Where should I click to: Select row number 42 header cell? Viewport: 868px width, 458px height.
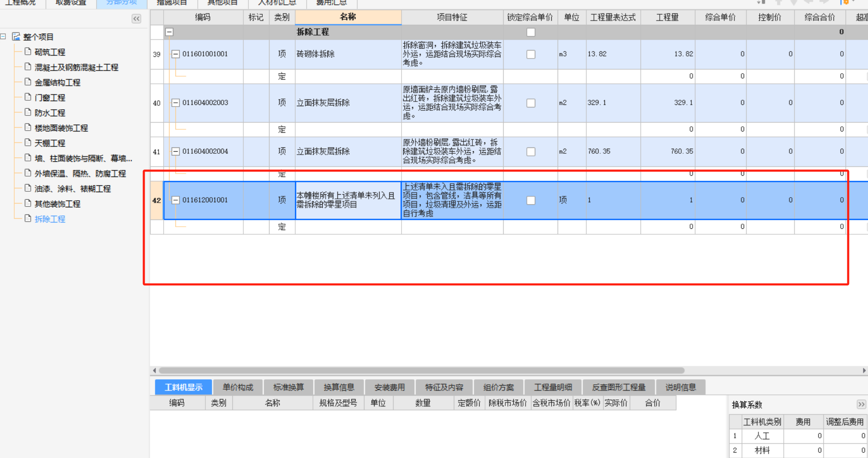point(156,200)
